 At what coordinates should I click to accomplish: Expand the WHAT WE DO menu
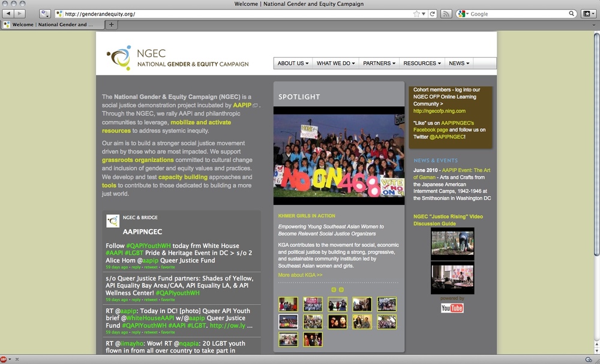(335, 64)
